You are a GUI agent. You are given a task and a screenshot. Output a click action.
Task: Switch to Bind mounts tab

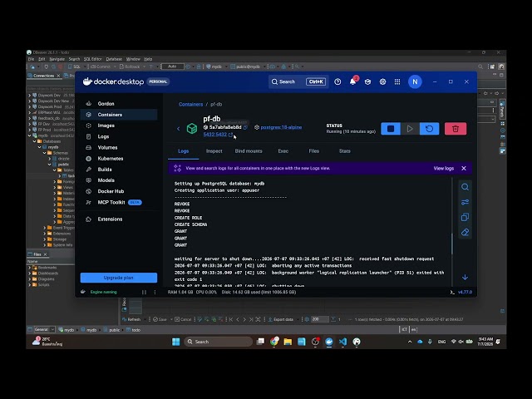click(249, 151)
